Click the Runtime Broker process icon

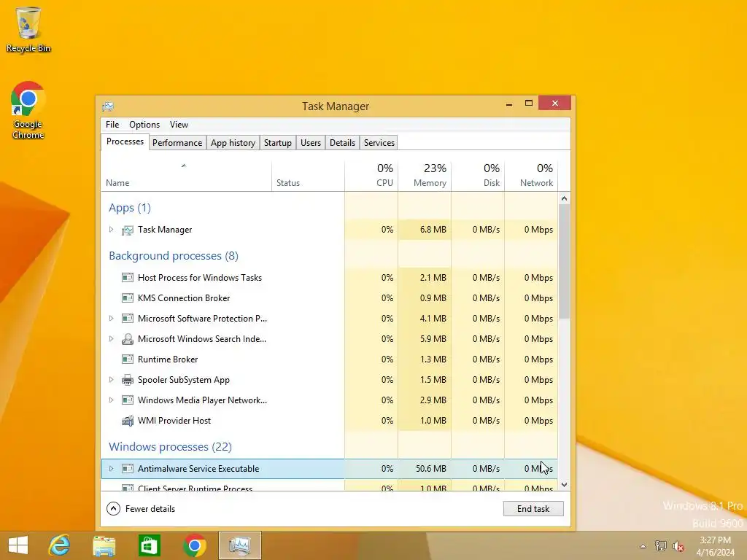click(127, 359)
